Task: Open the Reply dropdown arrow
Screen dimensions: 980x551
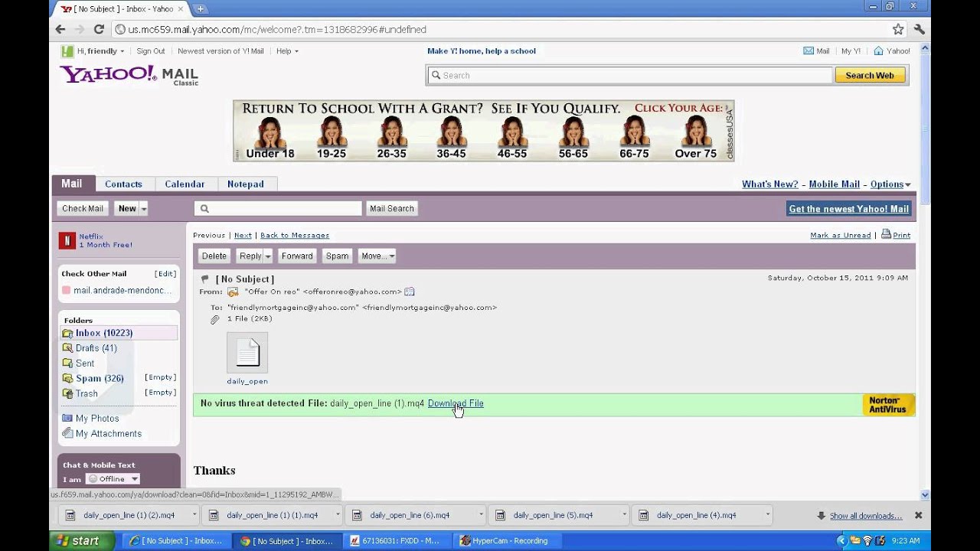Action: [x=268, y=256]
